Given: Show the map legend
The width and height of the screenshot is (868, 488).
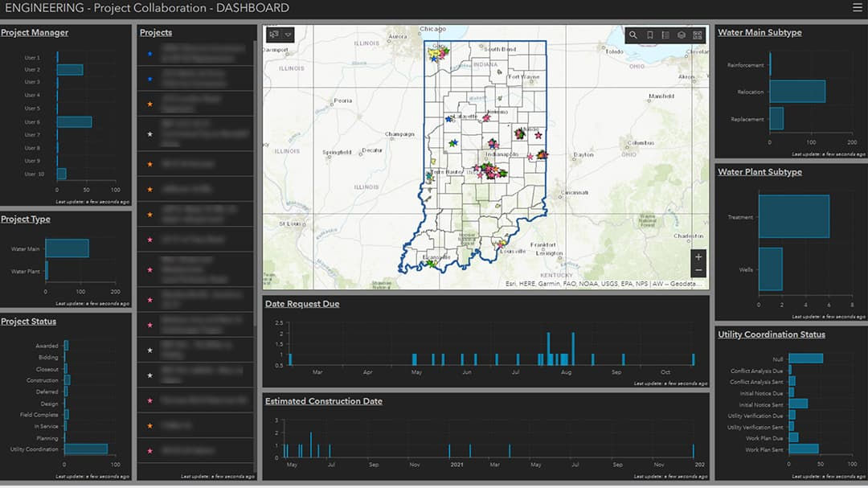Looking at the screenshot, I should pyautogui.click(x=664, y=35).
